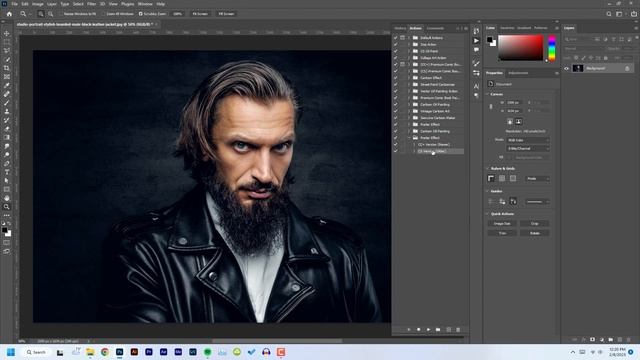Expand the Street Paint Cartoonizer set
Screen dimensions: 640x360
(409, 84)
